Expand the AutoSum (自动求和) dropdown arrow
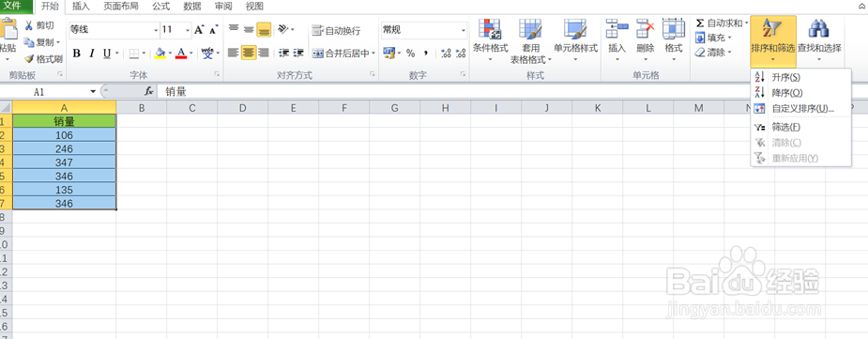 746,23
